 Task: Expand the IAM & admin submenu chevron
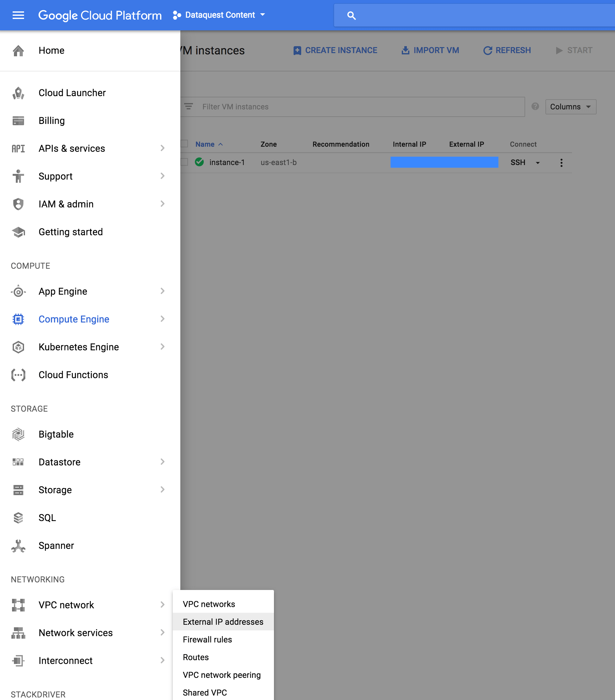[162, 204]
